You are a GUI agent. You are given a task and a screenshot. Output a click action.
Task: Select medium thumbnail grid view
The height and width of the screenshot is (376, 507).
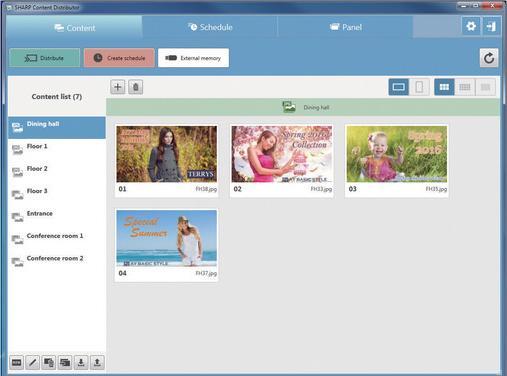[x=465, y=87]
